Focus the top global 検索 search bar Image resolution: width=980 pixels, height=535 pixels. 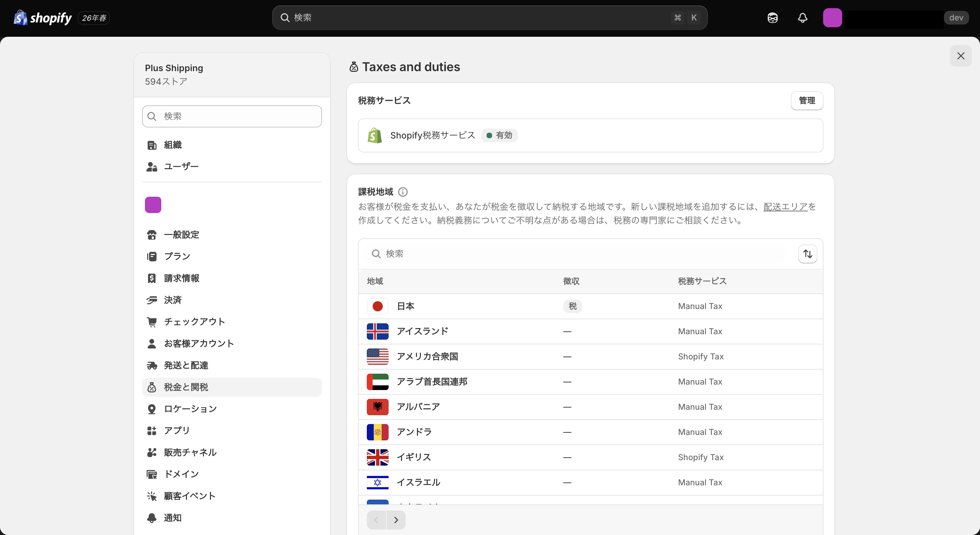[x=490, y=17]
